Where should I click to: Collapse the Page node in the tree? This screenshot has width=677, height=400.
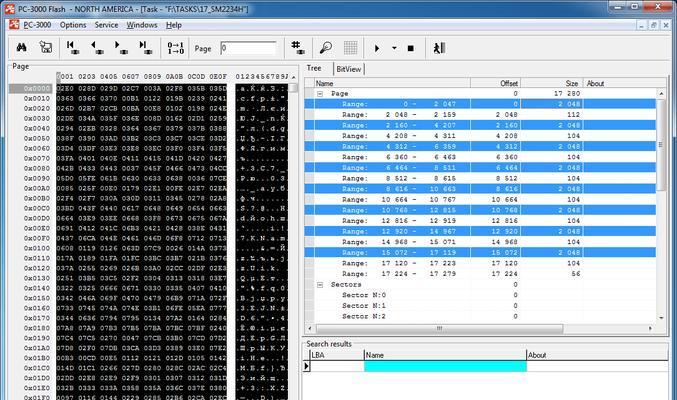pos(320,93)
